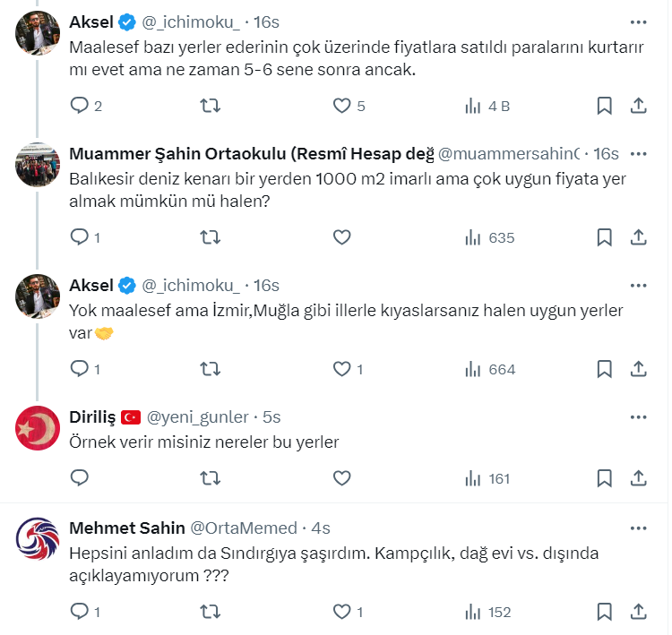Retweet Muammer Şahin Ortaokulu's Balıkesir question
Viewport: 672px width, 635px height.
[x=210, y=237]
